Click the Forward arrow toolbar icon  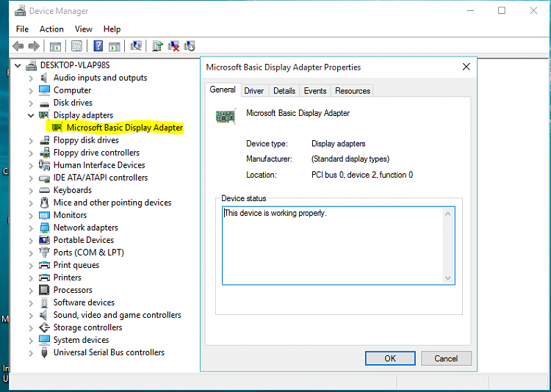(34, 46)
